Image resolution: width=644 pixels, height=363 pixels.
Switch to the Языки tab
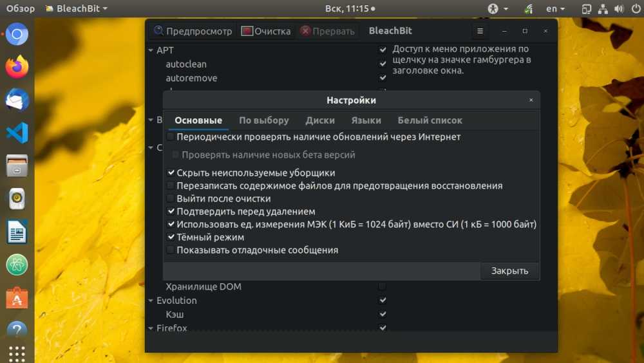(x=366, y=120)
